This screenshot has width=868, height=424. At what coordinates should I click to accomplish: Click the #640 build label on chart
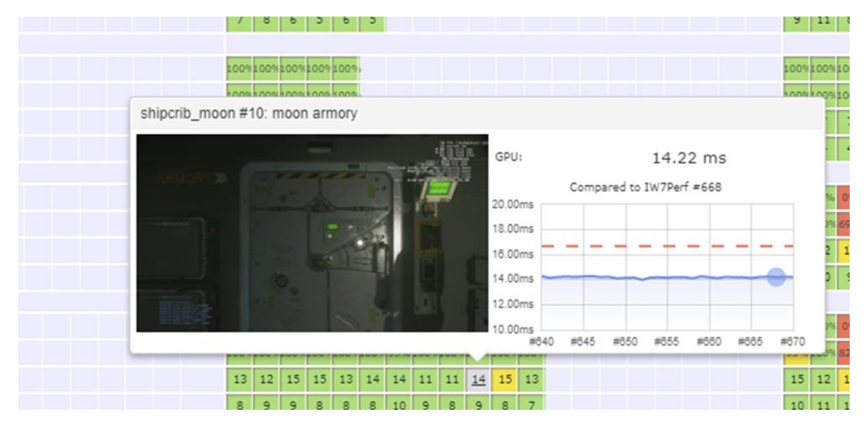tap(541, 342)
